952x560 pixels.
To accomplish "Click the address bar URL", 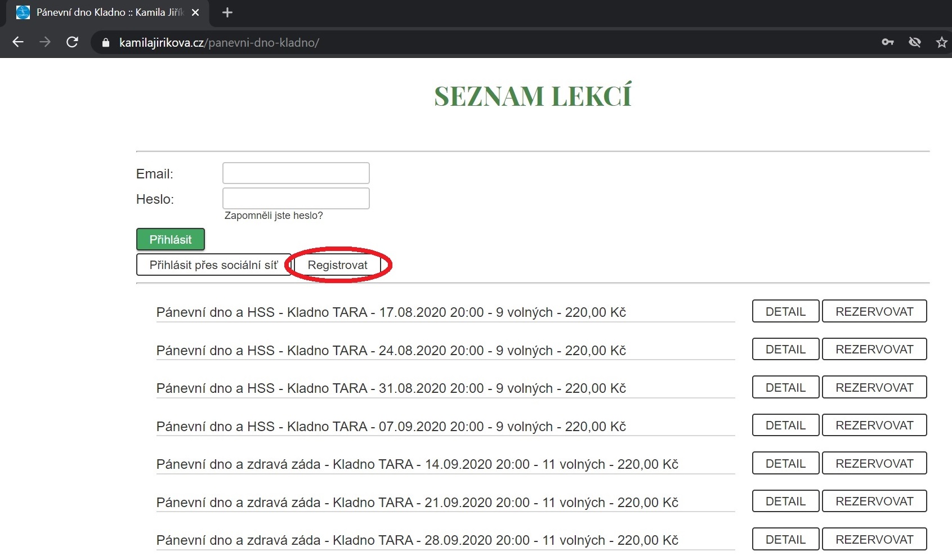I will (219, 43).
